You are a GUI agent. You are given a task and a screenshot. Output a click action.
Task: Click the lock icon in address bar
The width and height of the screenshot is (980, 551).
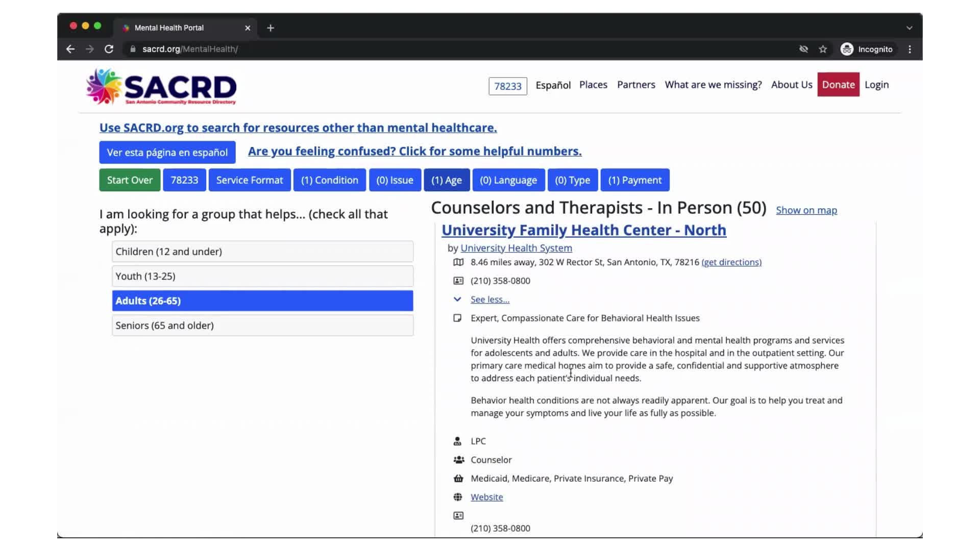click(x=133, y=49)
